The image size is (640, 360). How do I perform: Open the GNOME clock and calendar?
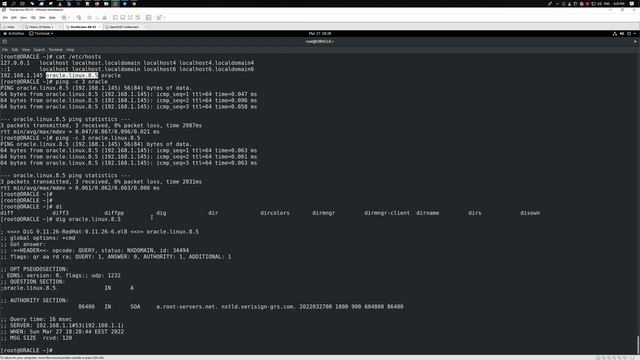pyautogui.click(x=320, y=33)
